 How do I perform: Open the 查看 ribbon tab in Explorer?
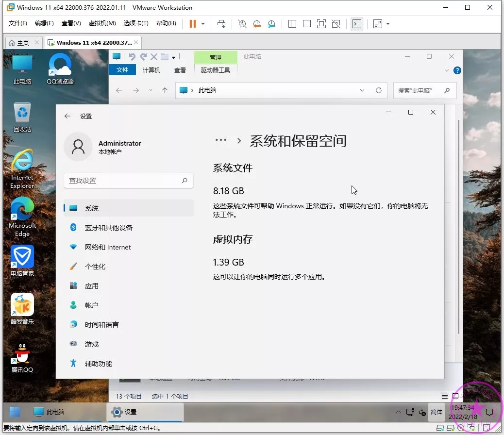point(180,70)
